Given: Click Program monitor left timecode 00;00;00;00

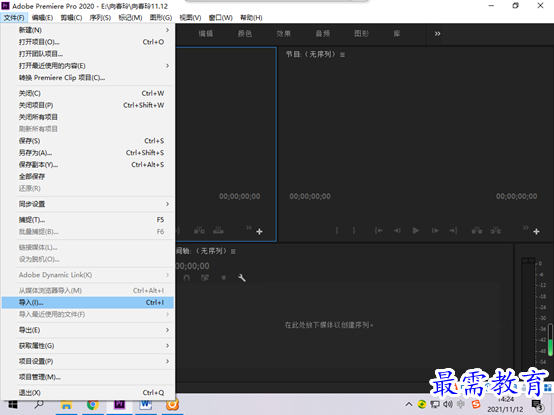Looking at the screenshot, I should 310,196.
